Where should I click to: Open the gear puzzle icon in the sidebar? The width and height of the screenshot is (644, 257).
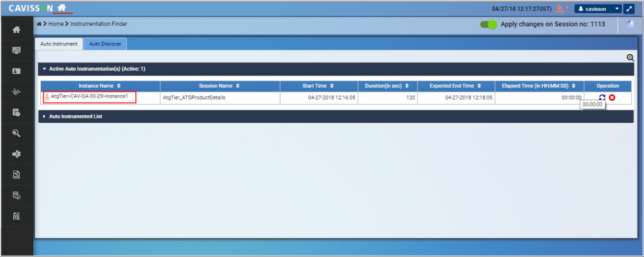click(16, 154)
